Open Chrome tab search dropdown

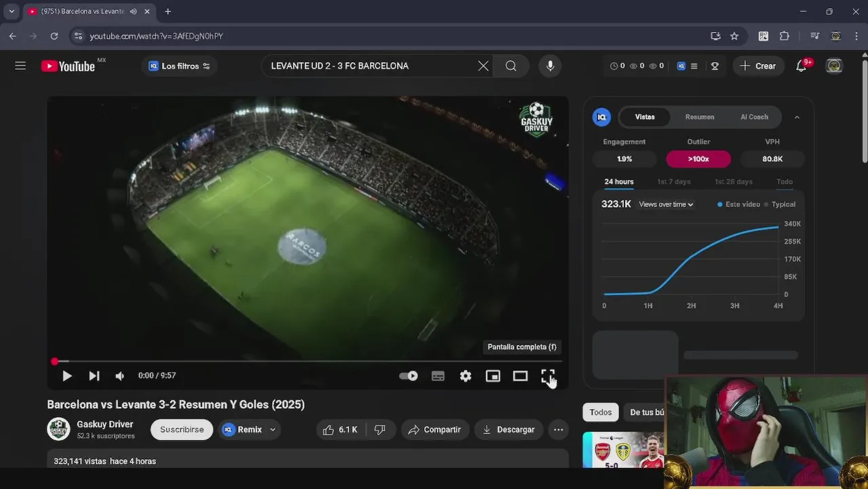coord(12,12)
